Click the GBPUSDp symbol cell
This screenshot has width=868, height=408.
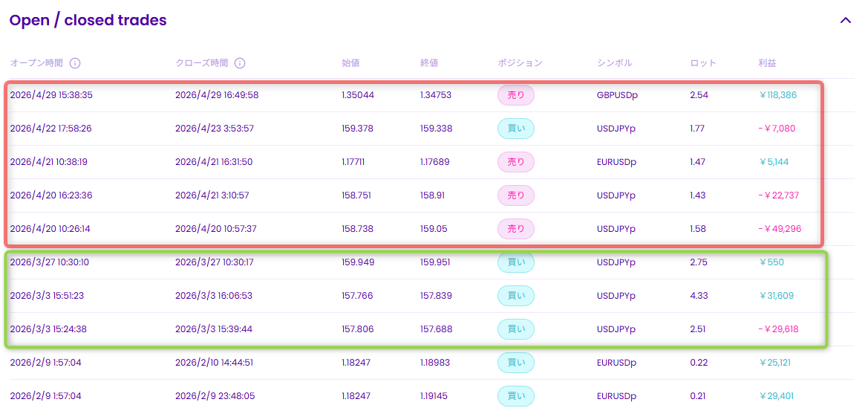(617, 95)
